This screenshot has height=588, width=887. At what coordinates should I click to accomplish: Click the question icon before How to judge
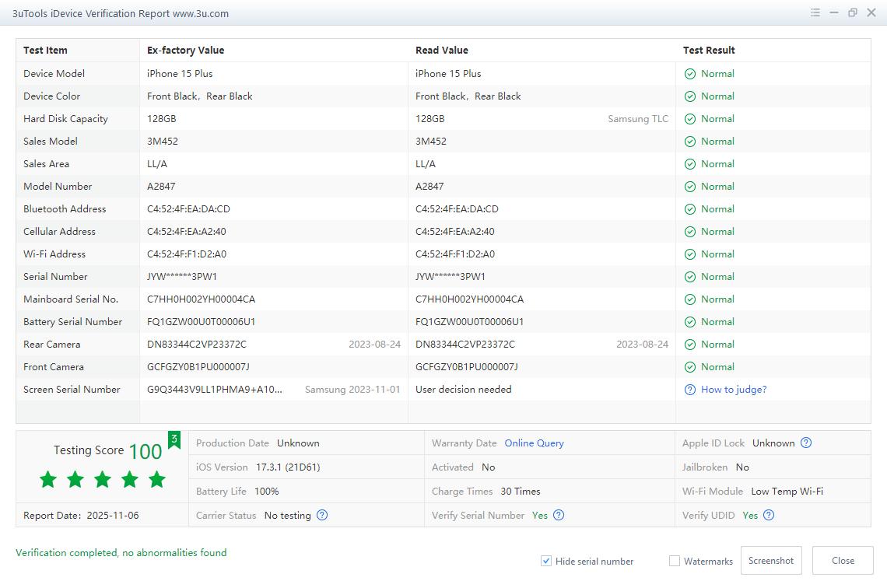click(689, 390)
